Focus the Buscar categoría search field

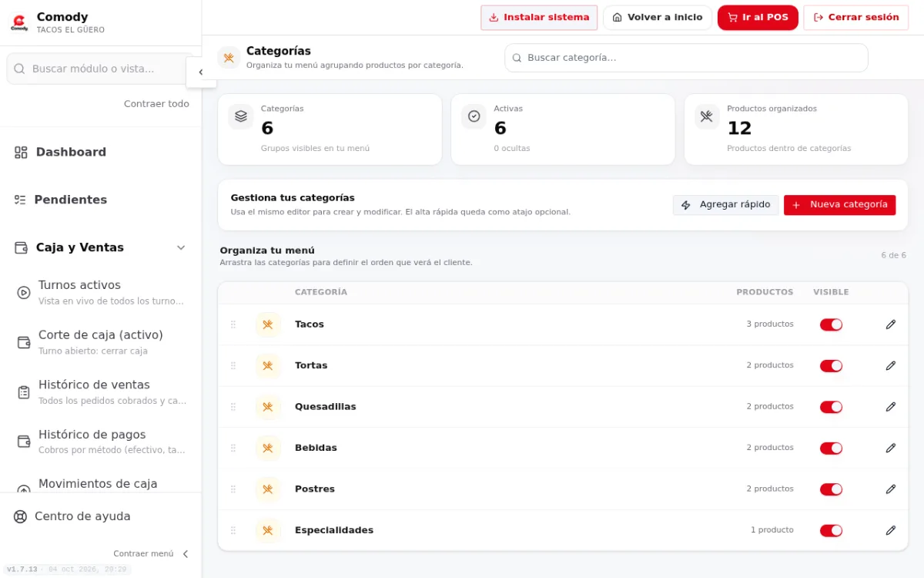tap(686, 58)
